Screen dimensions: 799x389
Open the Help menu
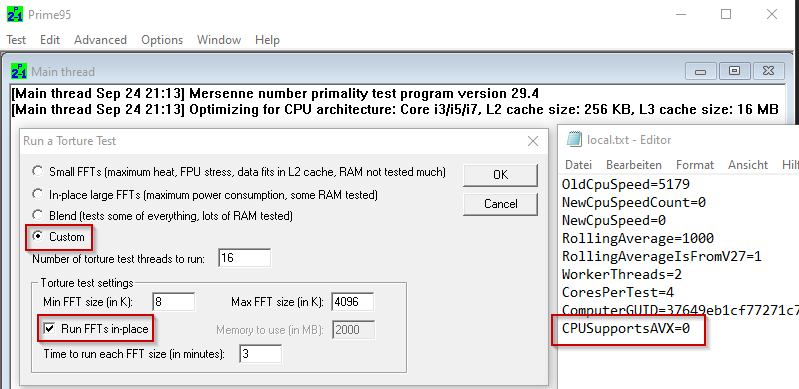(268, 40)
